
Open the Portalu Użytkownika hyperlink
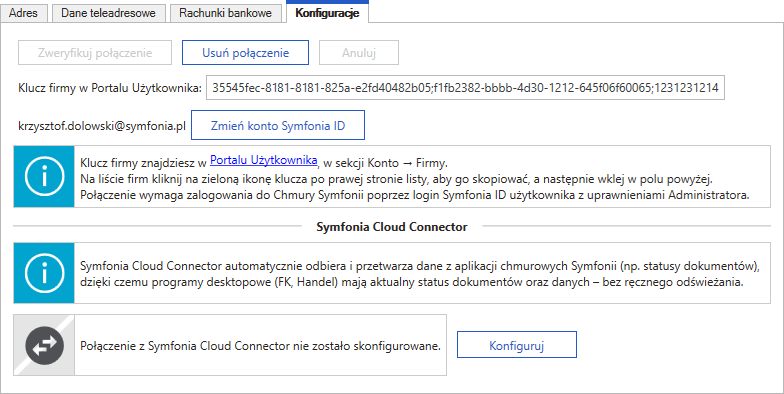(x=264, y=160)
